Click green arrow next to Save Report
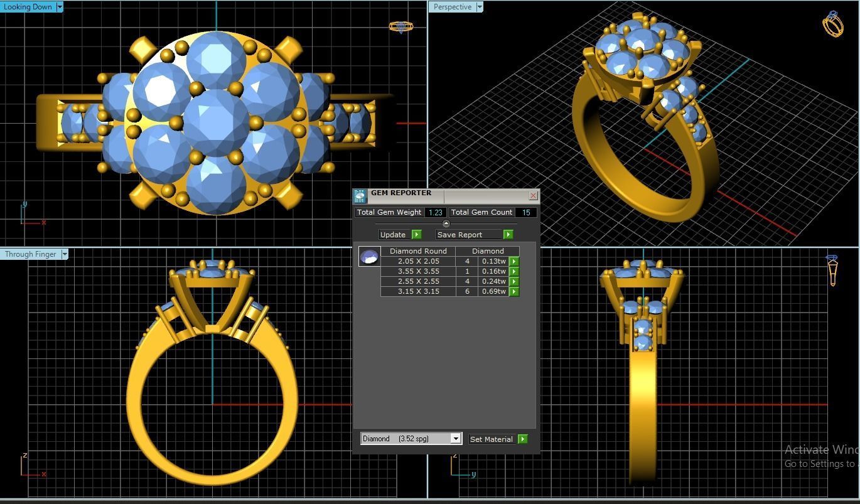Viewport: 860px width, 504px height. 508,234
